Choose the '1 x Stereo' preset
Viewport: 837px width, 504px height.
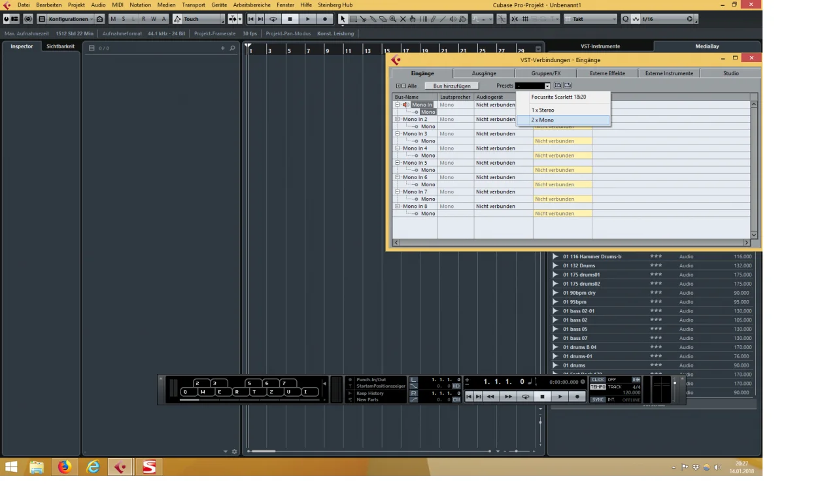click(543, 110)
